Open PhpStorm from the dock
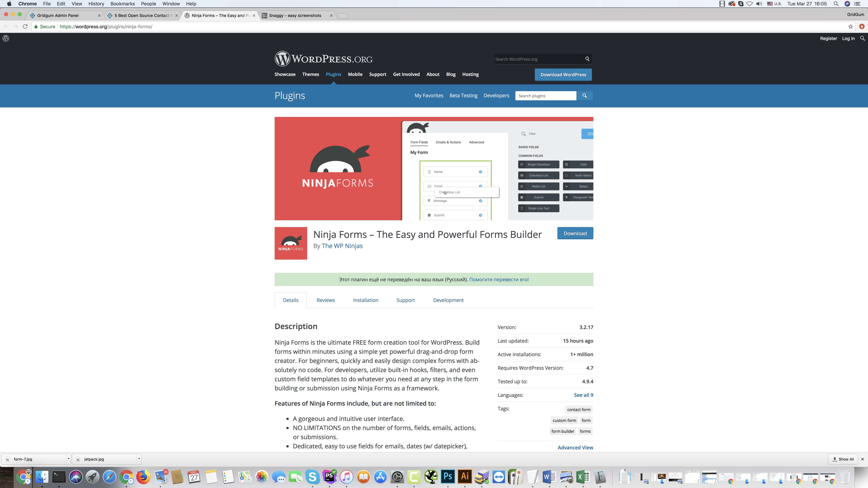 click(x=330, y=477)
